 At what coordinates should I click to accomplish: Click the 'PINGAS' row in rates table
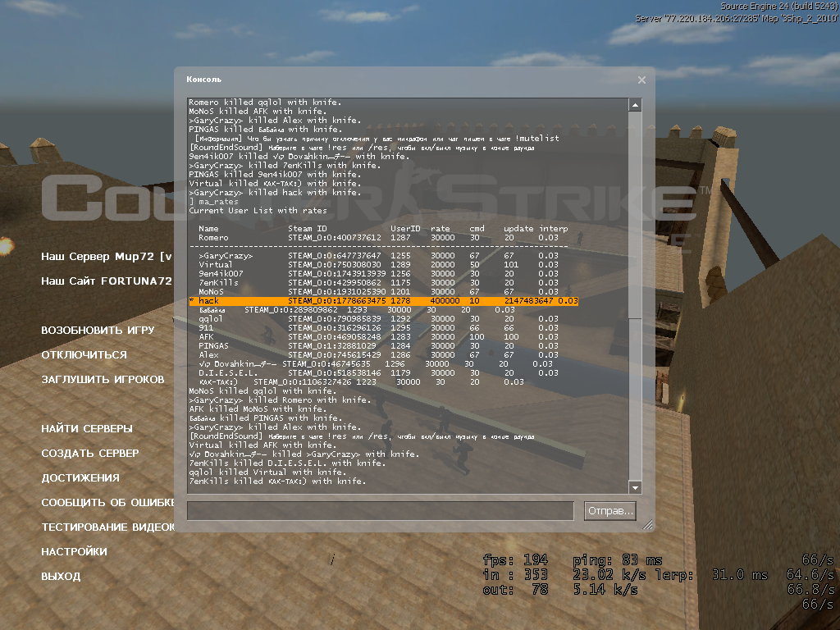379,345
